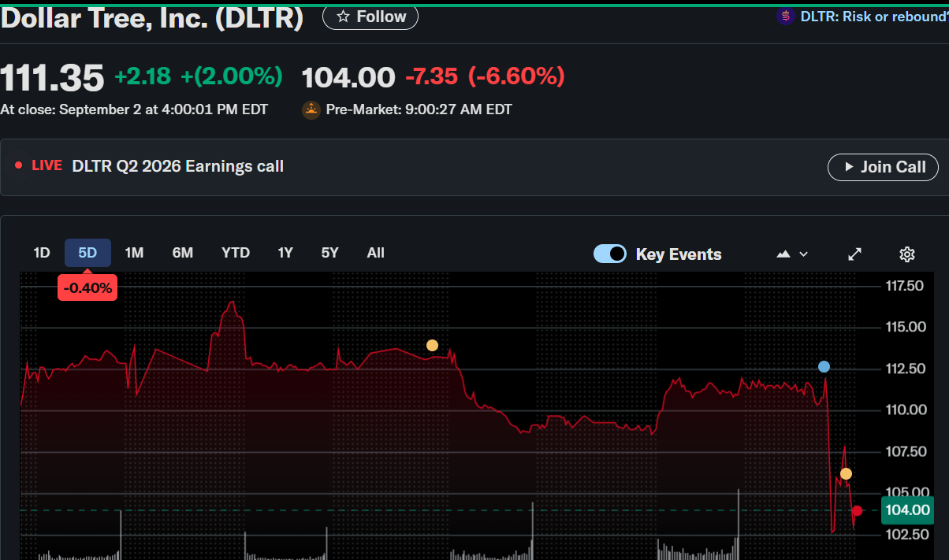Click the 'Pre-Market: 9:00:27 AM EDT' timestamp
This screenshot has width=949, height=560.
coord(419,109)
